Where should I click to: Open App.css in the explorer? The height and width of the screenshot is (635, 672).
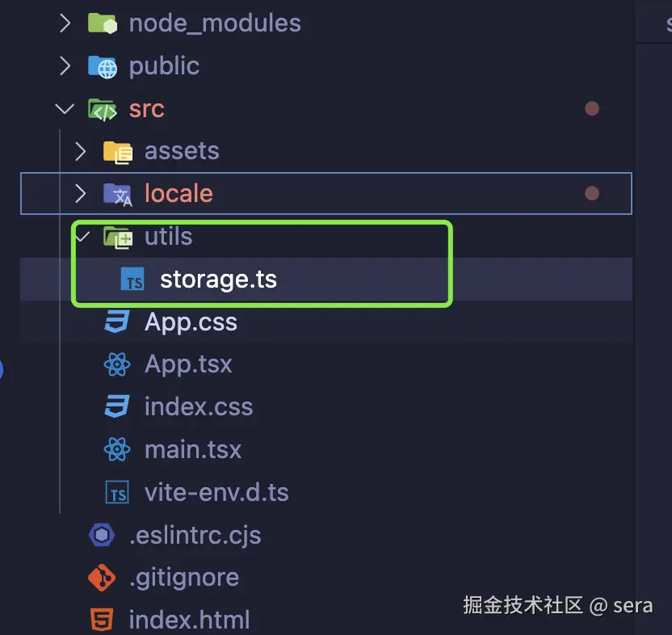(191, 322)
